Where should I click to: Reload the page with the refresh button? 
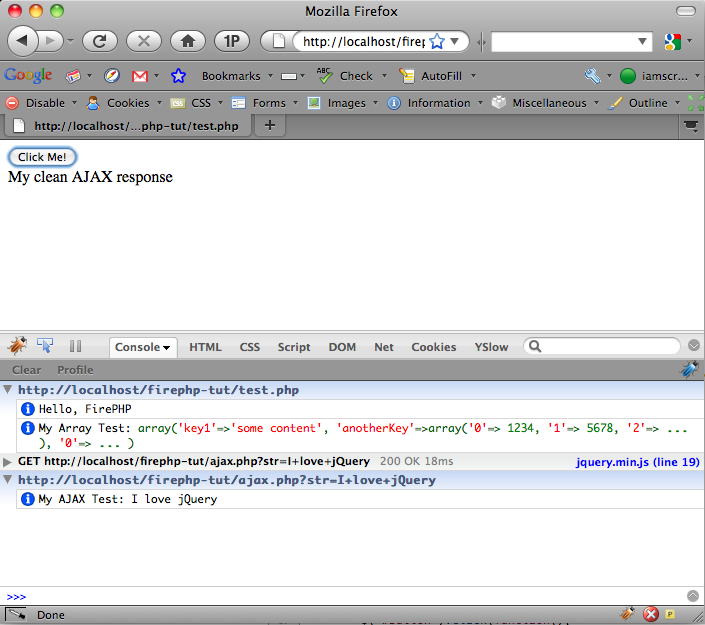pos(100,41)
